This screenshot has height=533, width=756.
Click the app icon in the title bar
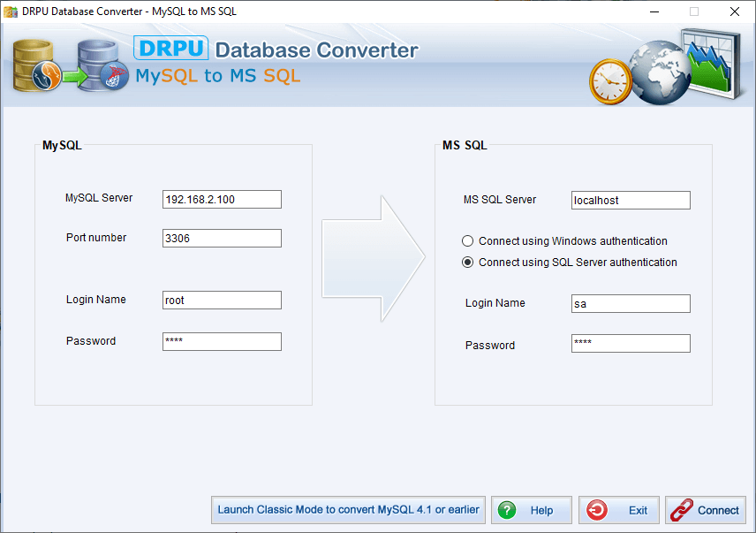click(x=11, y=11)
